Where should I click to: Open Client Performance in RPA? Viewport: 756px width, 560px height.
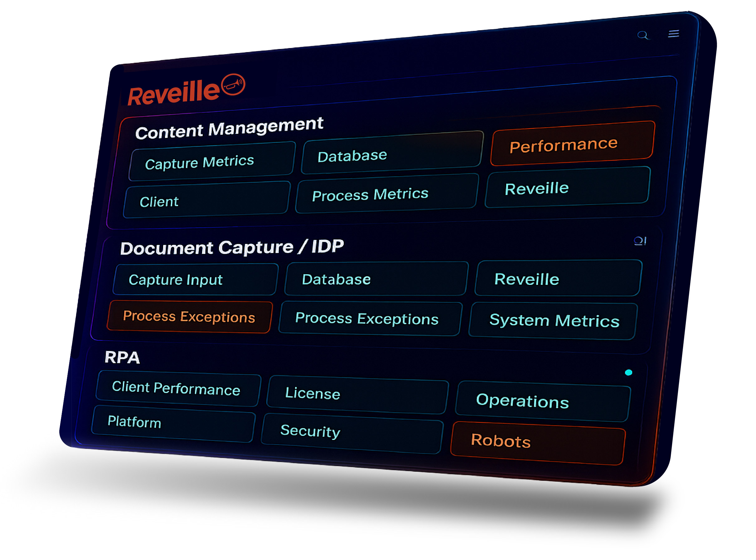pyautogui.click(x=178, y=388)
